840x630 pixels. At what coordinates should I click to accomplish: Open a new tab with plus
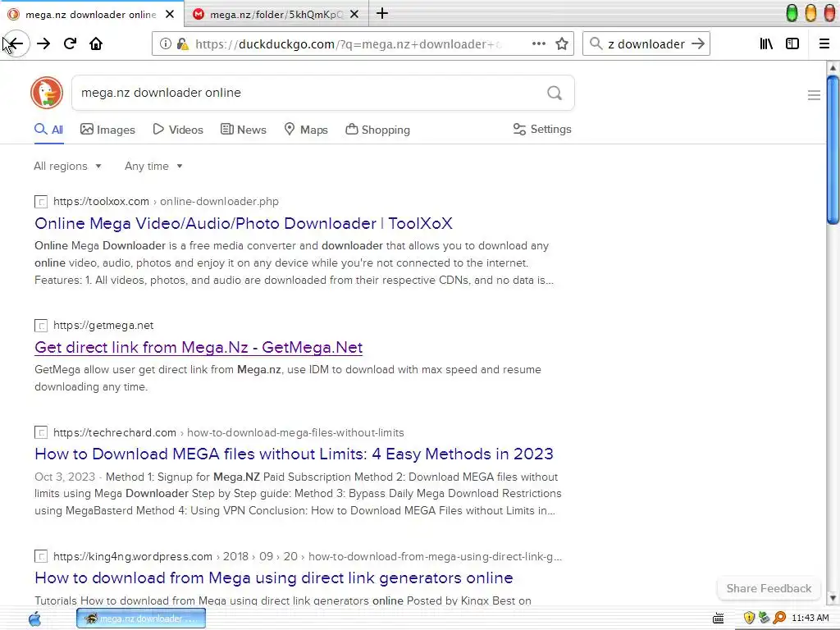(382, 13)
